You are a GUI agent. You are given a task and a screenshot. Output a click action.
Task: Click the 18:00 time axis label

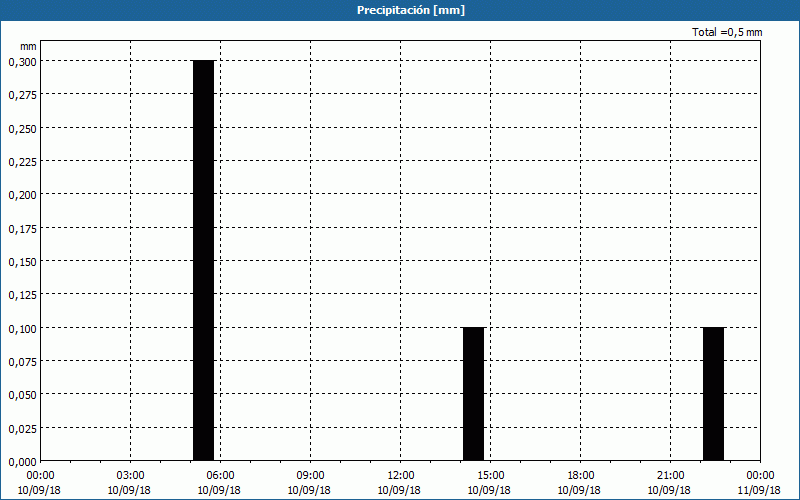click(x=580, y=476)
